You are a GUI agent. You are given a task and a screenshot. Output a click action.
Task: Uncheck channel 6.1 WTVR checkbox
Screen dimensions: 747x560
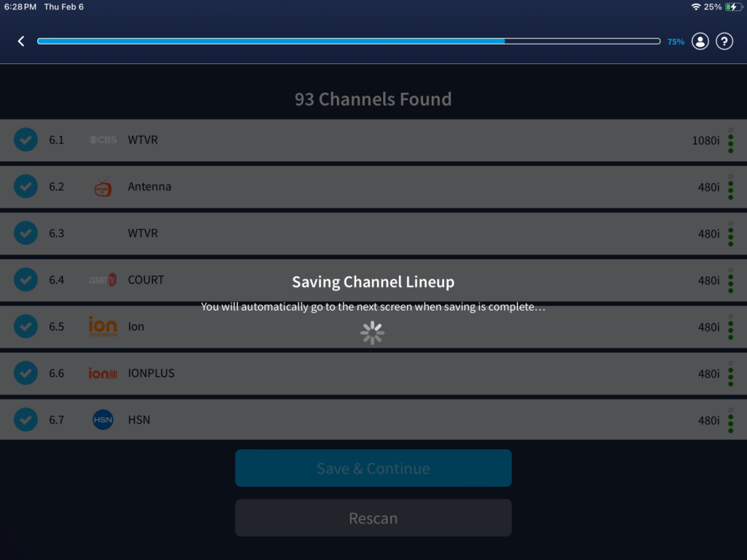(x=26, y=140)
